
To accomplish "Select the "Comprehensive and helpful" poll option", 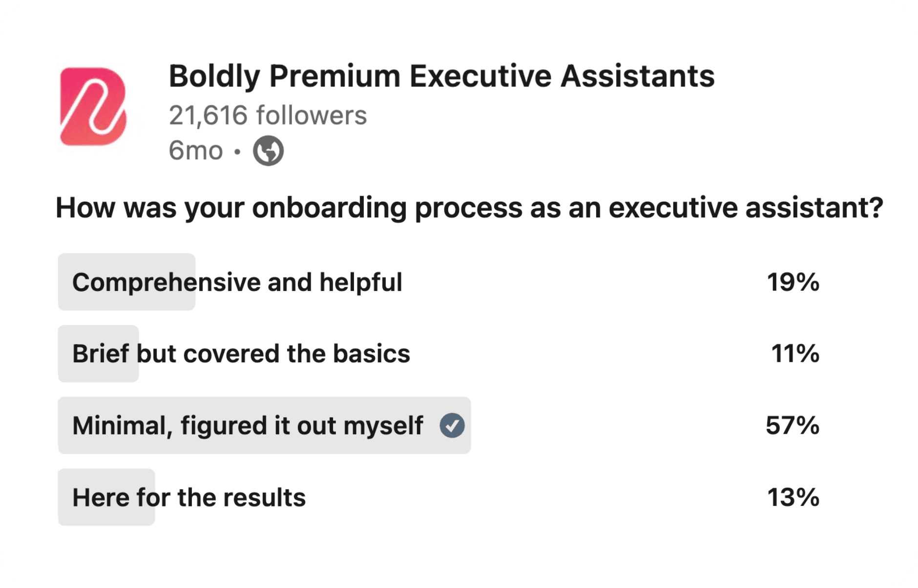I will (237, 282).
